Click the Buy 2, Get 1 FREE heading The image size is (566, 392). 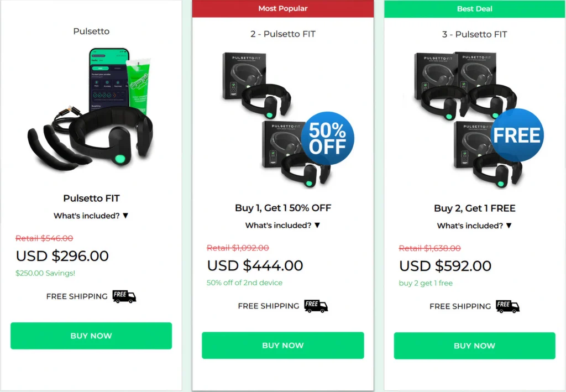474,208
